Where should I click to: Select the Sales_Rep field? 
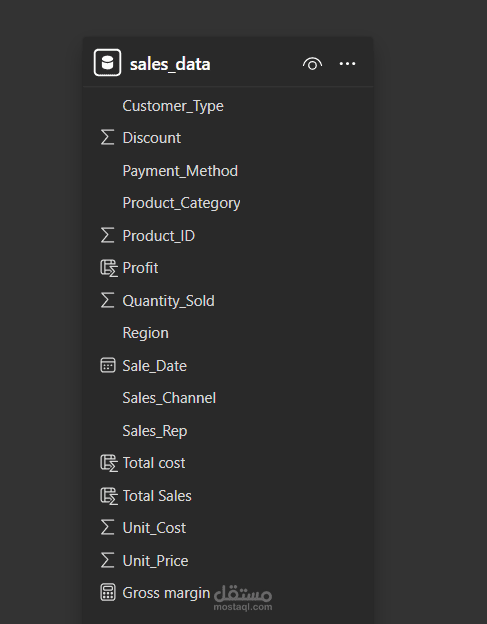[155, 431]
